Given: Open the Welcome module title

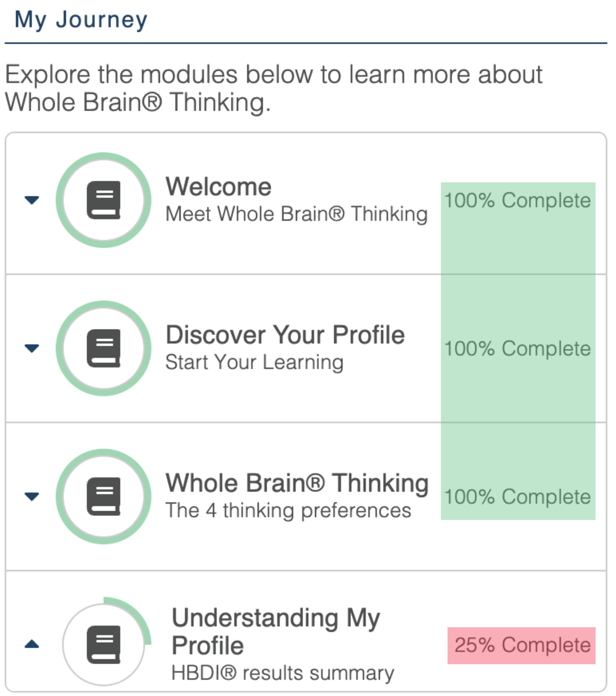Looking at the screenshot, I should pos(218,187).
